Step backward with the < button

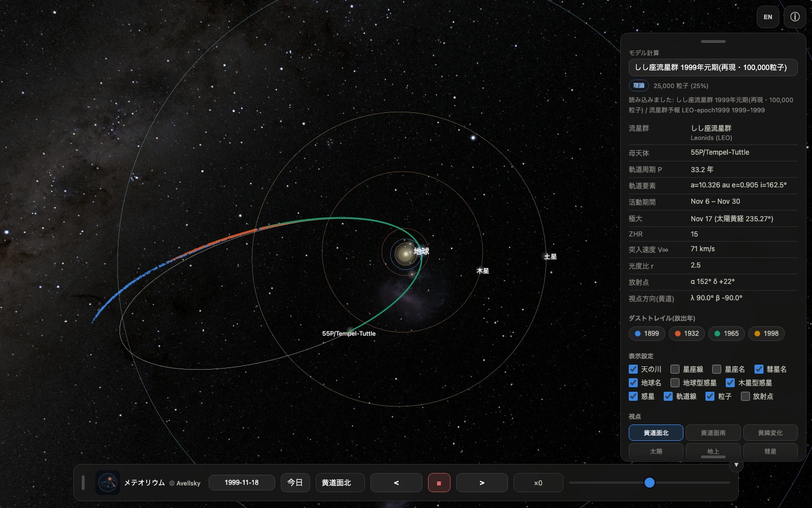tap(396, 483)
